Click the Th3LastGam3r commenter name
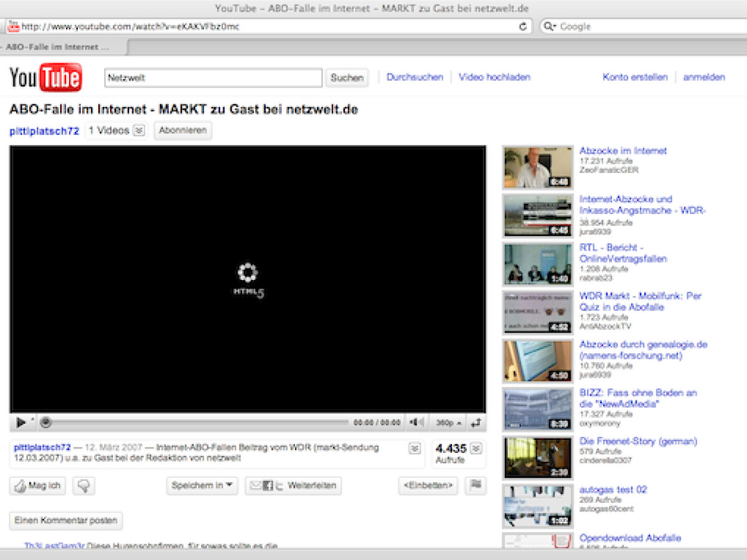This screenshot has height=560, width=747. click(54, 545)
